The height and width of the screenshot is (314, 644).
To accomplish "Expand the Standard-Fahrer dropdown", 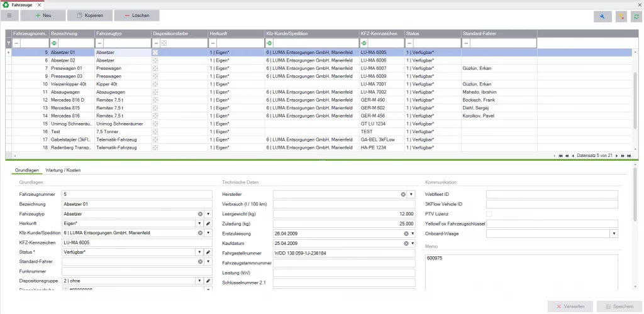I will coord(208,261).
